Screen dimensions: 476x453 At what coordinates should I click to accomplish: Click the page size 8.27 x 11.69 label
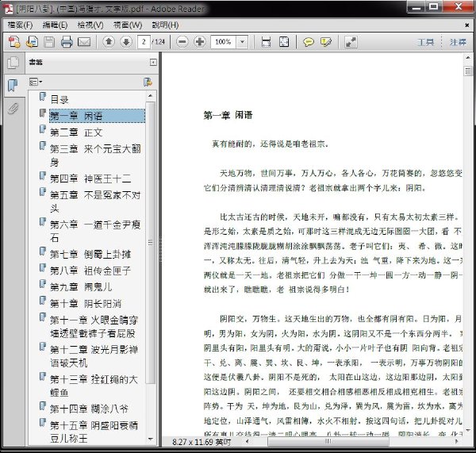click(x=202, y=441)
